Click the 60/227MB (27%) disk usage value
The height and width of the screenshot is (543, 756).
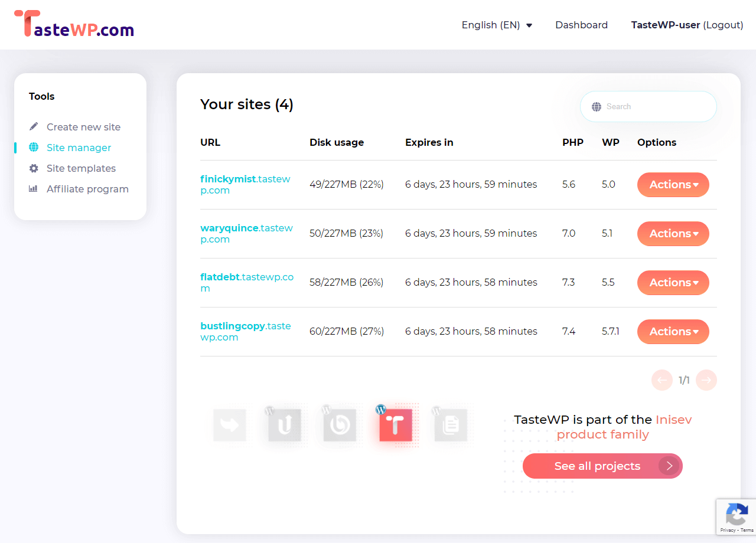pos(347,332)
